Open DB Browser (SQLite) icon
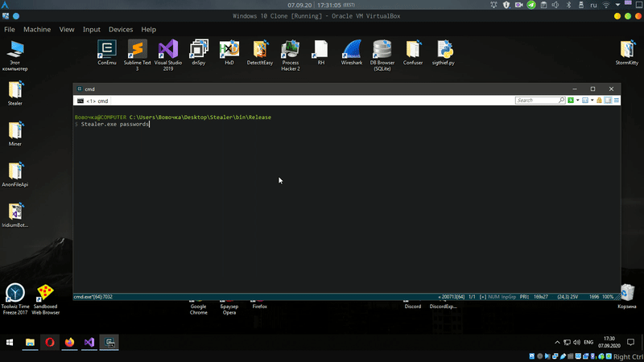 [382, 55]
